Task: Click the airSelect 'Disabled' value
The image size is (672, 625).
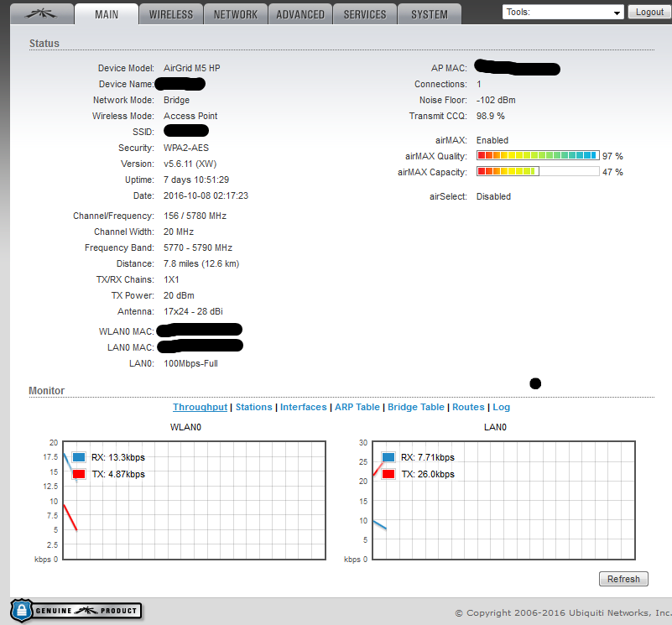Action: pyautogui.click(x=493, y=196)
